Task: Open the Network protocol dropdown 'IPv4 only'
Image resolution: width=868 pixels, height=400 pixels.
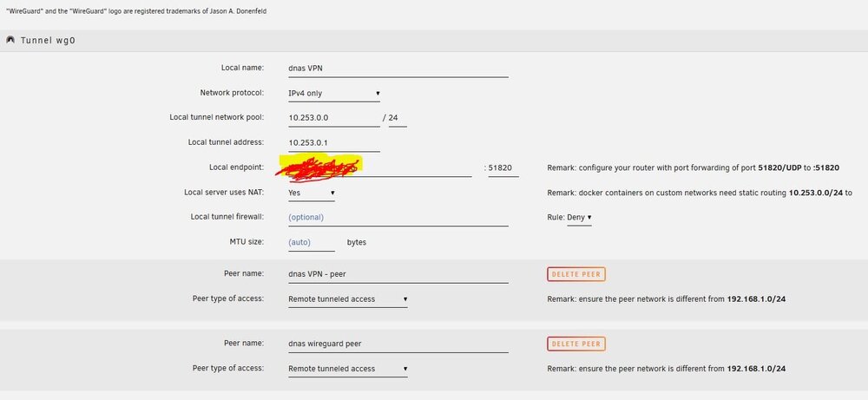Action: coord(334,93)
